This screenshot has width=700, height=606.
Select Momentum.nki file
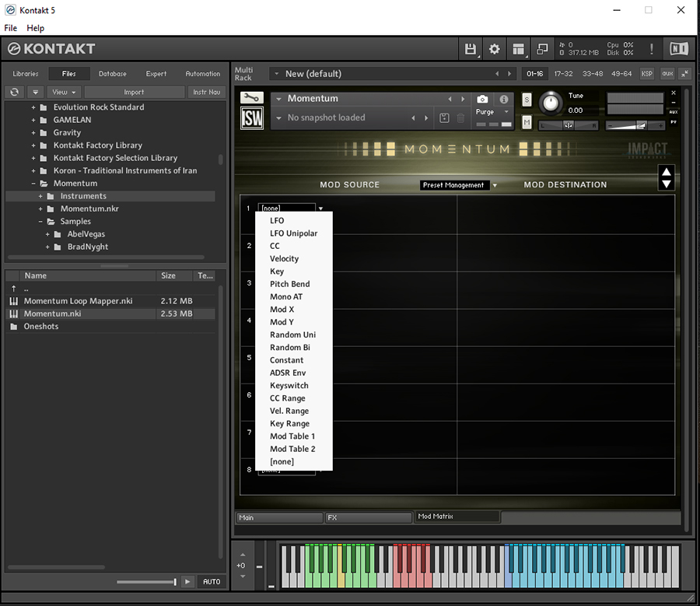[110, 314]
